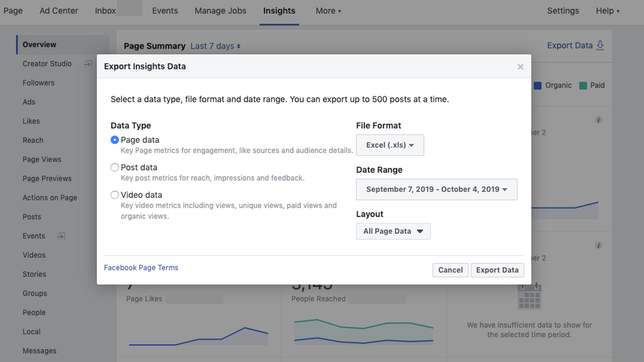Expand the All Page Data layout dropdown
Viewport: 644px width, 362px height.
(393, 231)
